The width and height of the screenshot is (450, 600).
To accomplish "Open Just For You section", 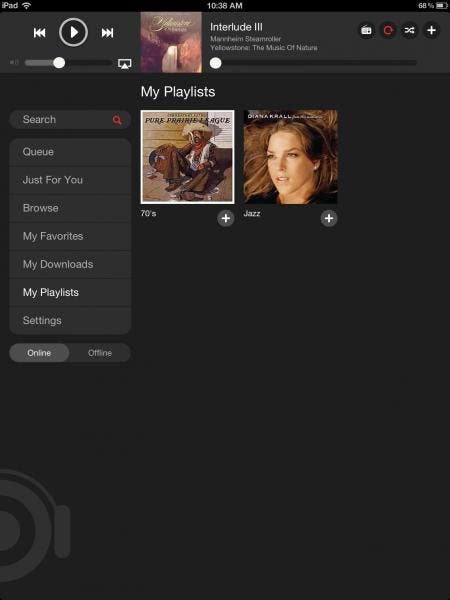I will coord(70,180).
